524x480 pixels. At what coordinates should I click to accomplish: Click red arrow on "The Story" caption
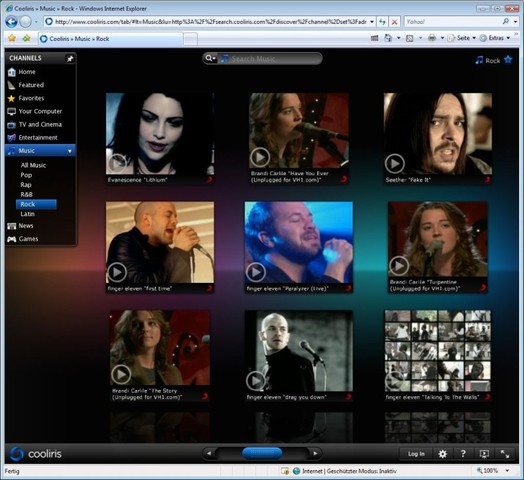(x=205, y=396)
